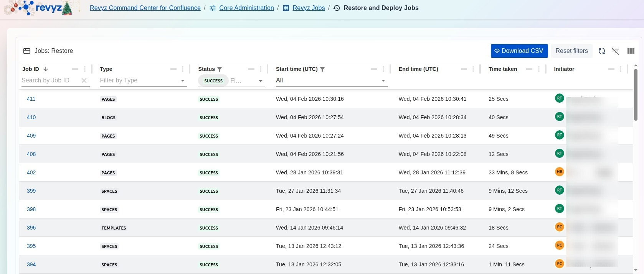
Task: Click the Job ID sort arrow
Action: [x=46, y=69]
